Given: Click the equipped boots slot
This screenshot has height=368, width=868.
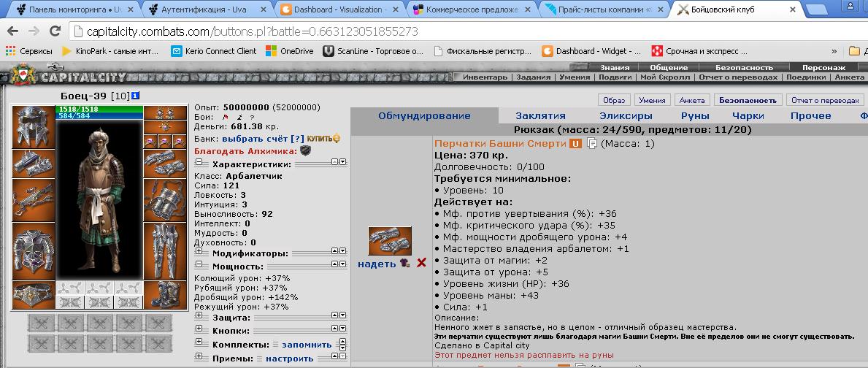Looking at the screenshot, I should pyautogui.click(x=166, y=295).
